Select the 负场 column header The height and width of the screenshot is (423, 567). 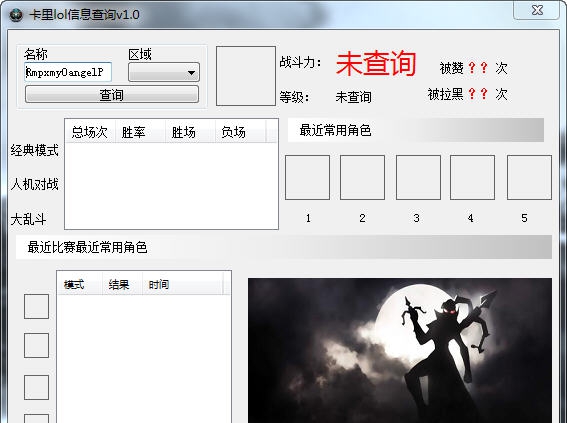coord(240,132)
